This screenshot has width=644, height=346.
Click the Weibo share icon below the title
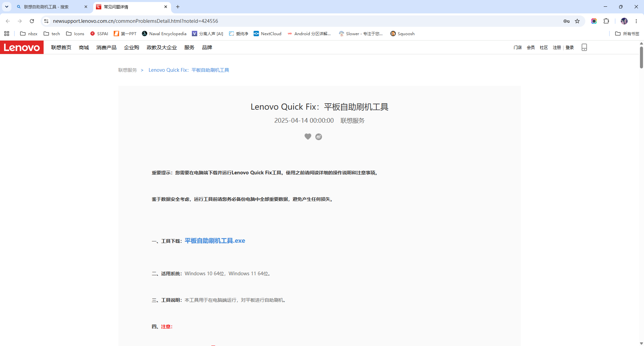click(319, 137)
